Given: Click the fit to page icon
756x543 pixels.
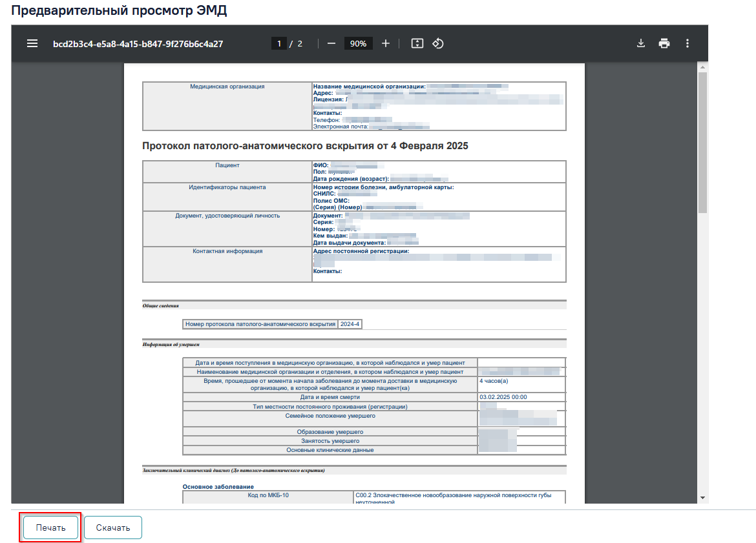Looking at the screenshot, I should [417, 43].
